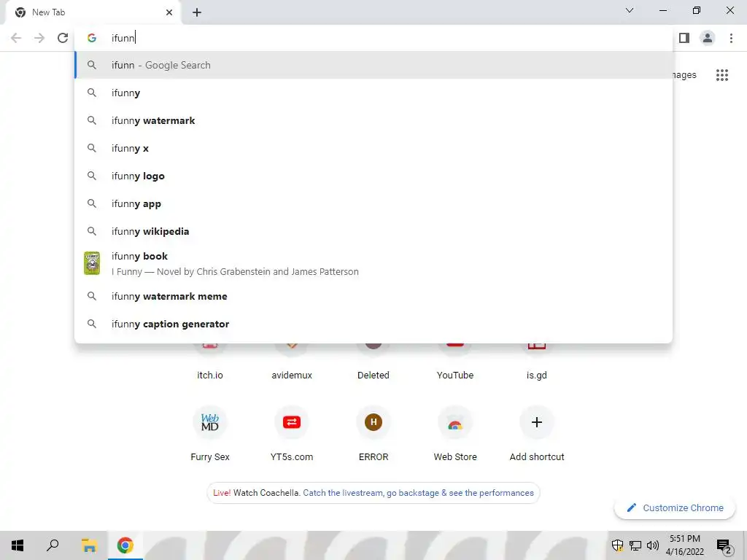Open the is.gd shortcut
The height and width of the screenshot is (560, 747).
click(x=536, y=362)
